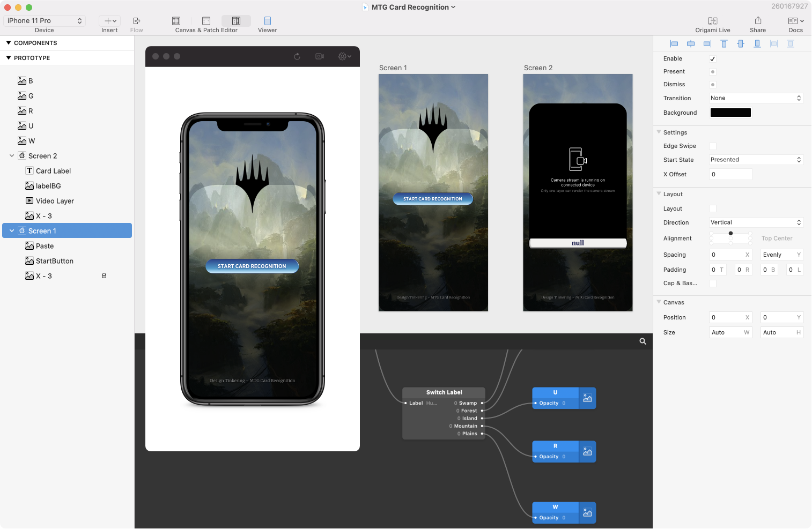Open the Background color swatch
Image resolution: width=812 pixels, height=529 pixels.
coord(730,113)
